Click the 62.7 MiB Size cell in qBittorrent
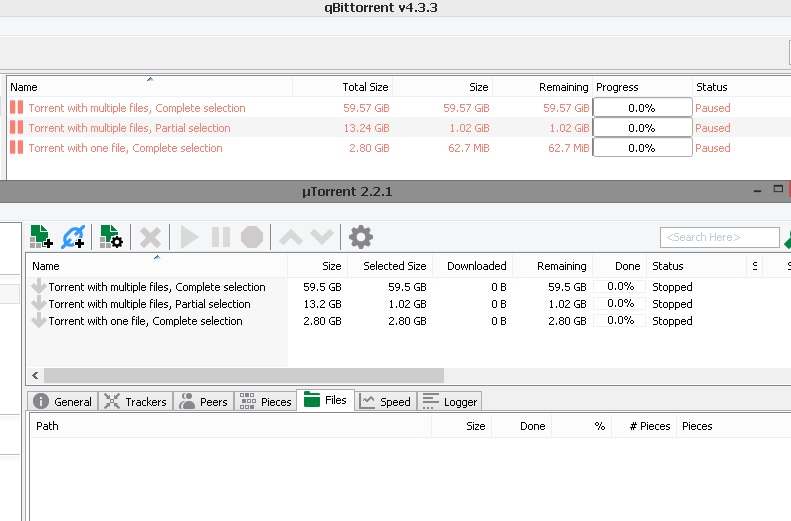This screenshot has width=791, height=521. coord(469,148)
